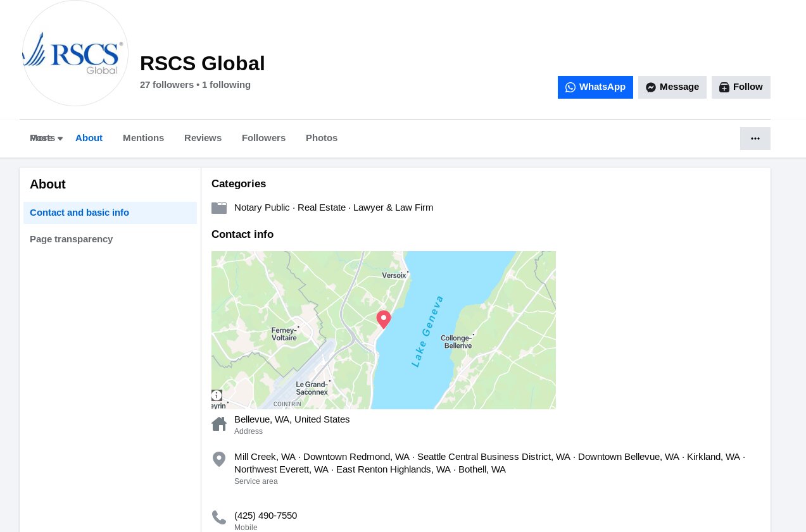Open the RSCS Global profile logo

[x=75, y=53]
